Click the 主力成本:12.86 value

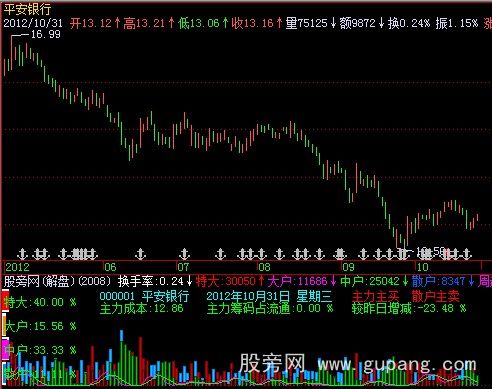pyautogui.click(x=142, y=308)
